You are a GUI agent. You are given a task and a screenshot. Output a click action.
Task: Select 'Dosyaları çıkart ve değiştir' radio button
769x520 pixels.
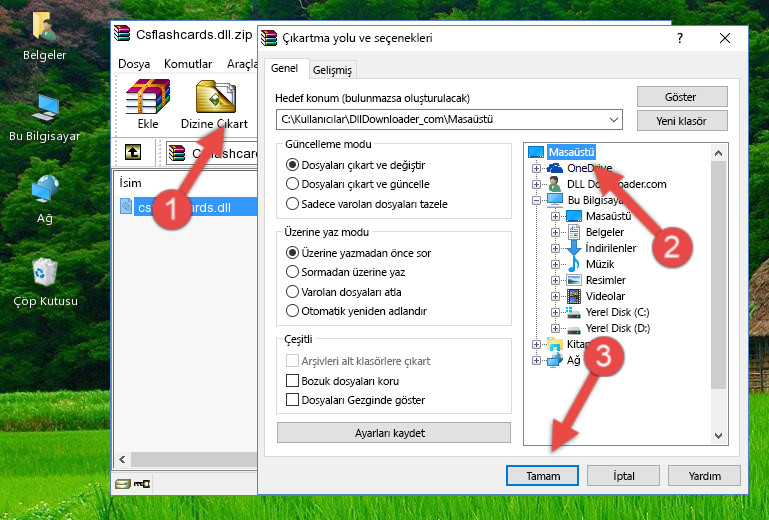coord(292,165)
